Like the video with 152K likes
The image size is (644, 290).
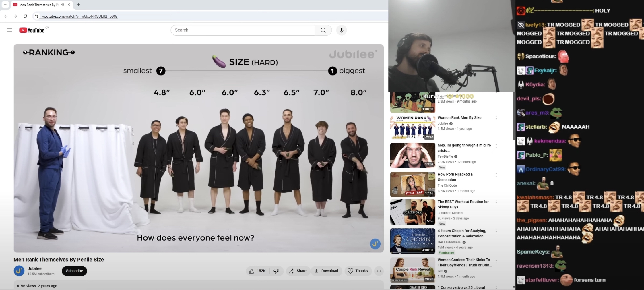tap(257, 271)
